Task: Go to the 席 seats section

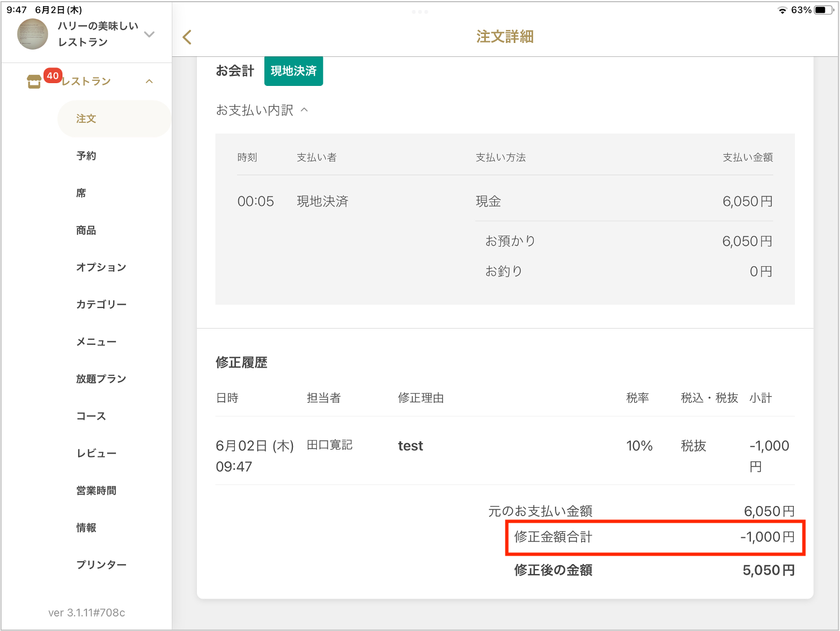Action: click(x=81, y=193)
